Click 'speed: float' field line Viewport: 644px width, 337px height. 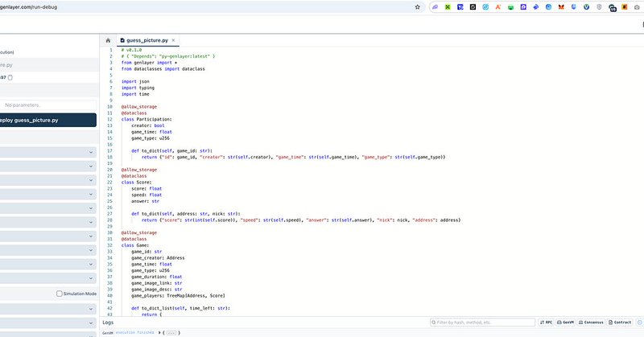pyautogui.click(x=147, y=195)
